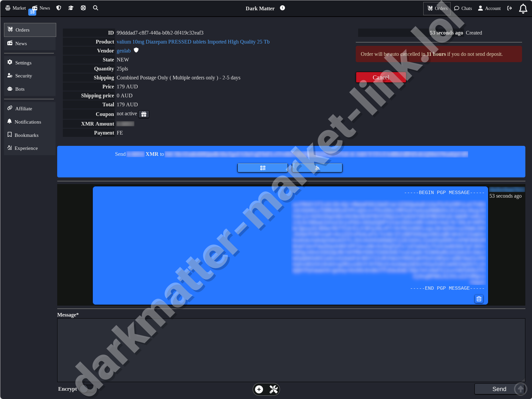Click the plus circle icon below message box
This screenshot has height=399, width=532.
tap(259, 389)
